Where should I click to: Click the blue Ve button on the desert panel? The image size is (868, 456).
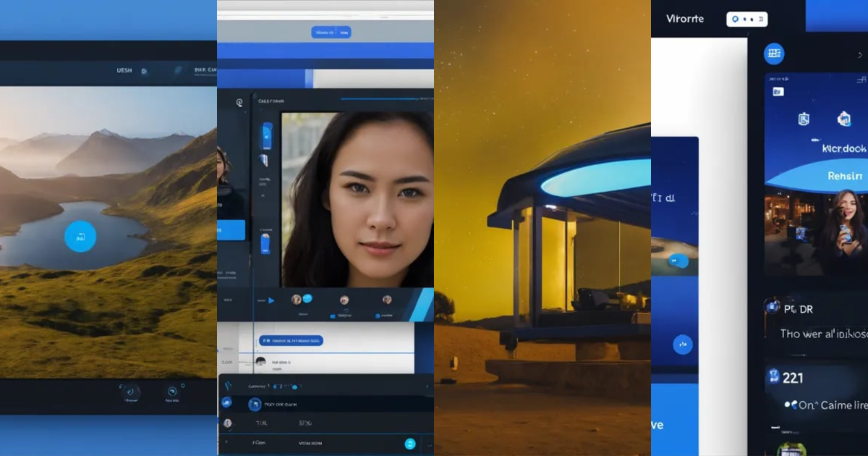657,425
